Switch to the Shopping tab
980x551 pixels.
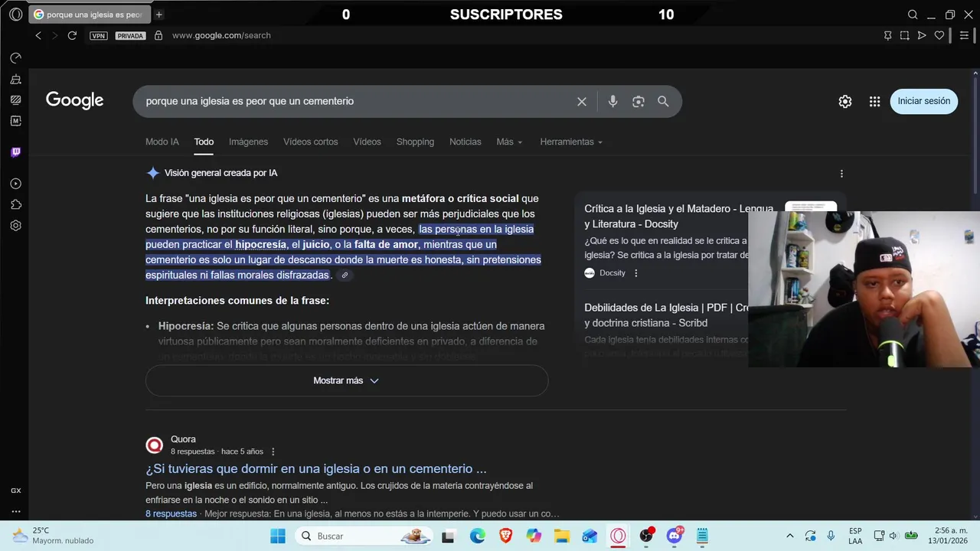click(415, 142)
